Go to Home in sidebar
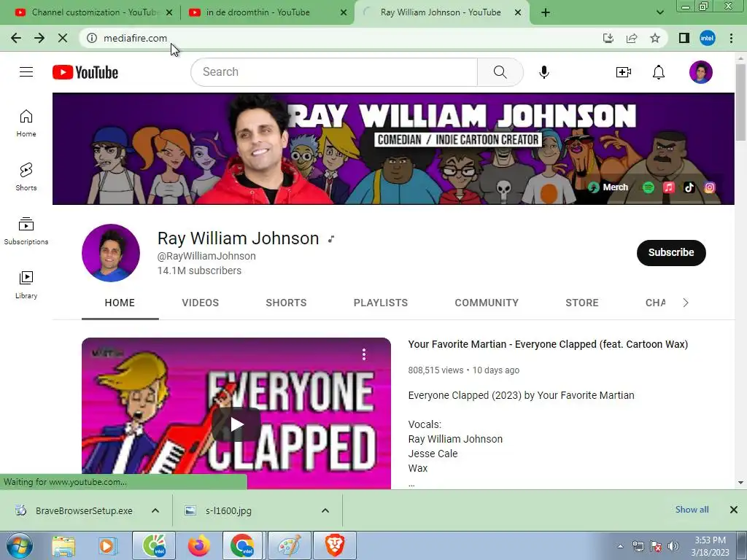Screen dimensions: 747x560 pyautogui.click(x=26, y=122)
